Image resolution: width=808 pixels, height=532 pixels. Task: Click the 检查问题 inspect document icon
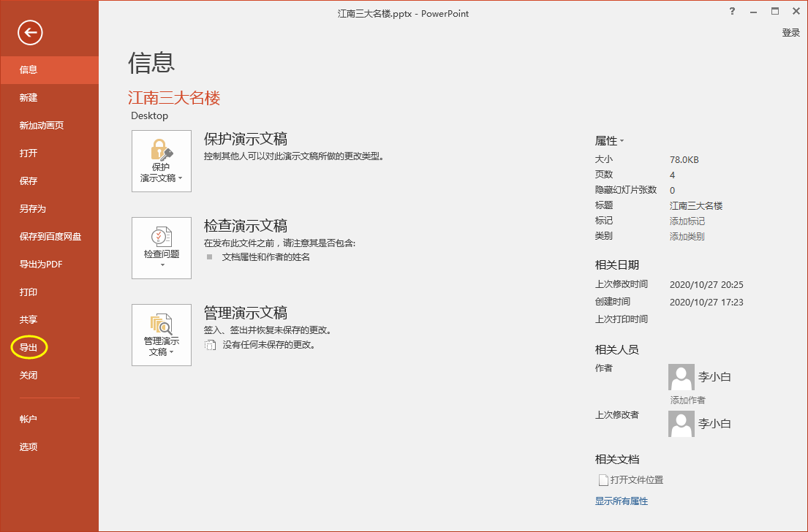[161, 241]
